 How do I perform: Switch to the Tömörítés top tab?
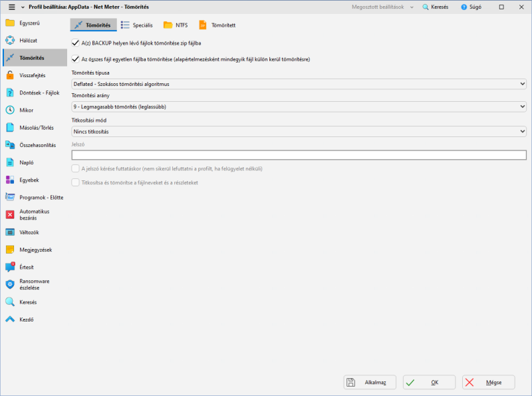(x=93, y=25)
